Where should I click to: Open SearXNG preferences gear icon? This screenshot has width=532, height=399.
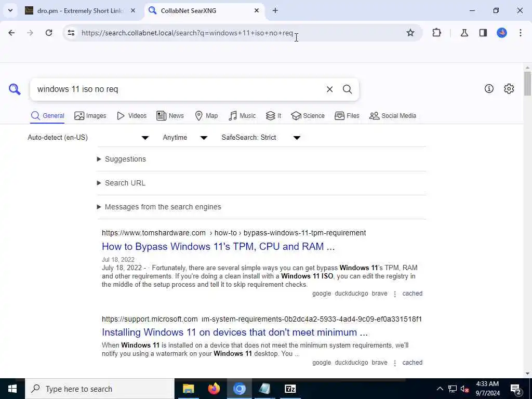pos(509,88)
